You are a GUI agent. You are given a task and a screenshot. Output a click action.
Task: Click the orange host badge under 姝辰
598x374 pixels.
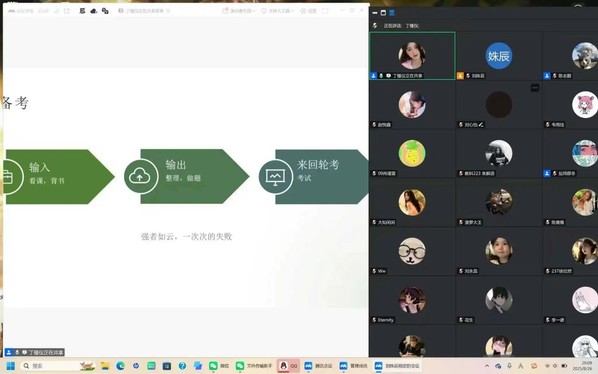(x=460, y=76)
